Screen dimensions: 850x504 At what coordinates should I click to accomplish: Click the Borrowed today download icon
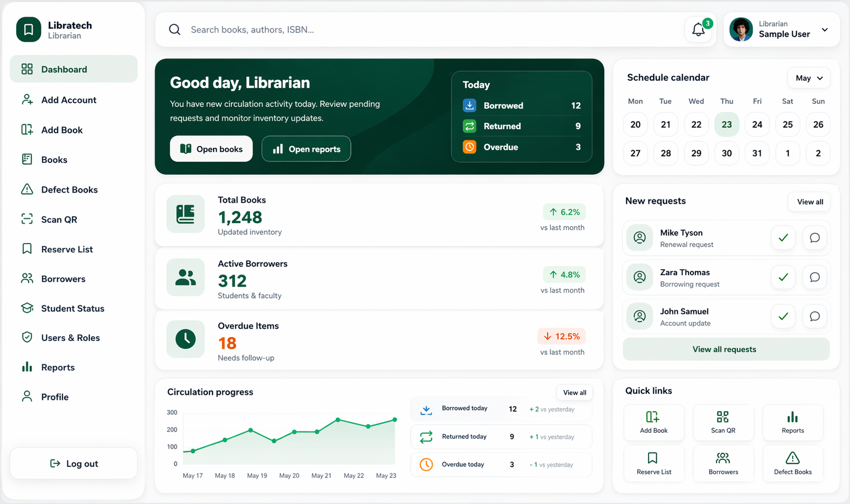click(x=426, y=410)
